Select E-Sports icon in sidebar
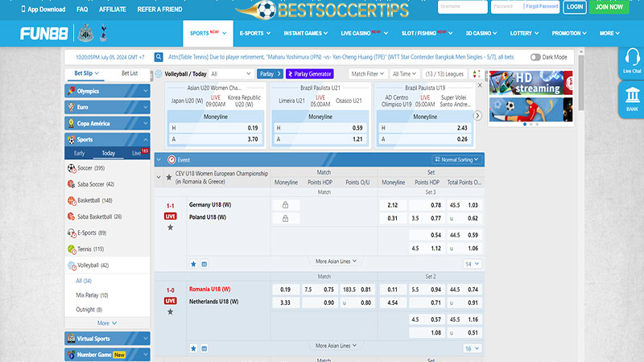The height and width of the screenshot is (362, 644). (x=72, y=232)
